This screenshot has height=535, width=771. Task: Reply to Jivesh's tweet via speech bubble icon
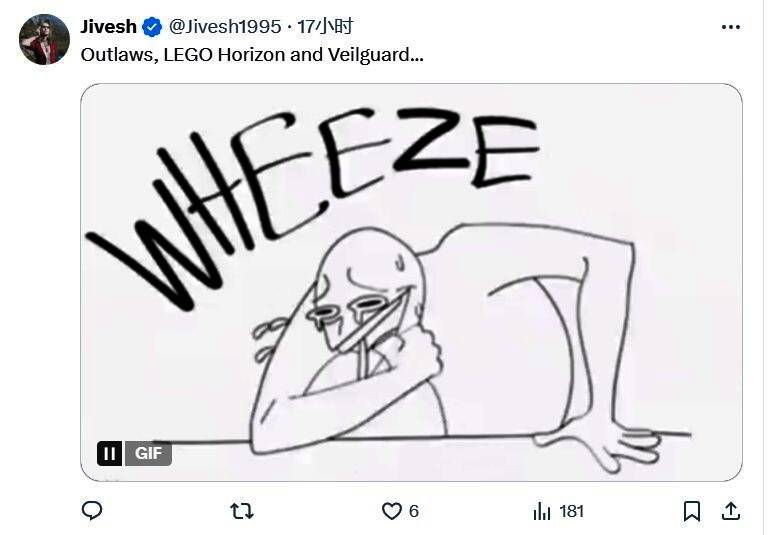[x=92, y=511]
